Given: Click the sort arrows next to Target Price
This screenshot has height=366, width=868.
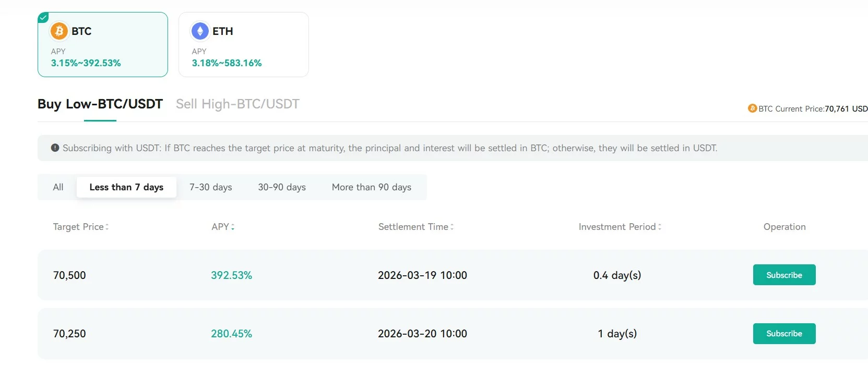Looking at the screenshot, I should click(108, 227).
